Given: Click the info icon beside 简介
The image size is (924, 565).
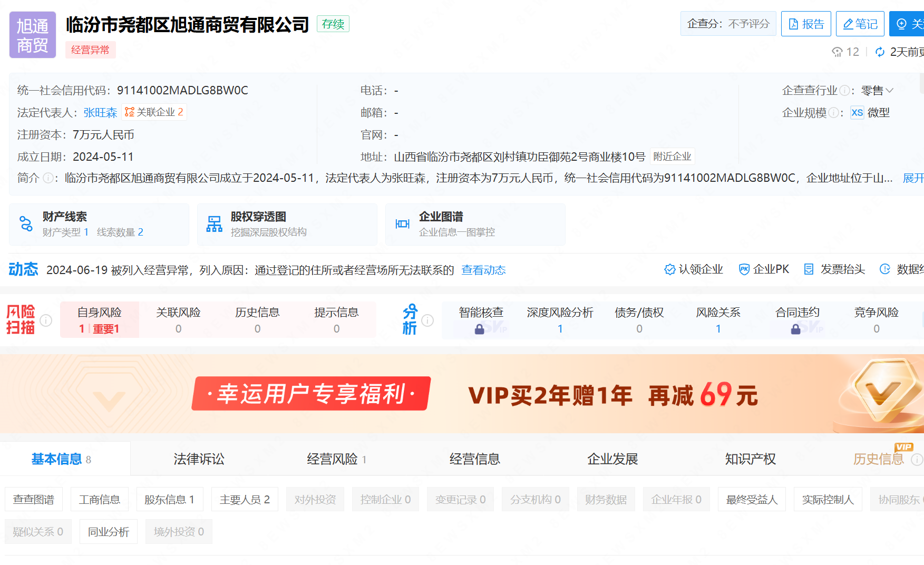Looking at the screenshot, I should (x=48, y=178).
